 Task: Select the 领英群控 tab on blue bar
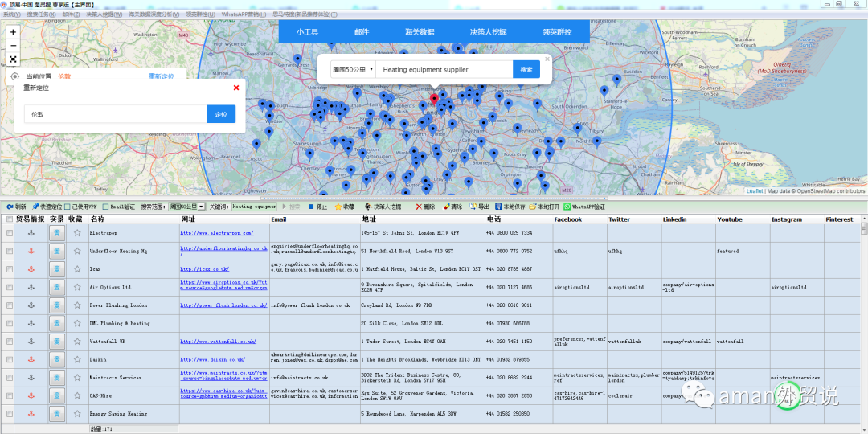557,31
